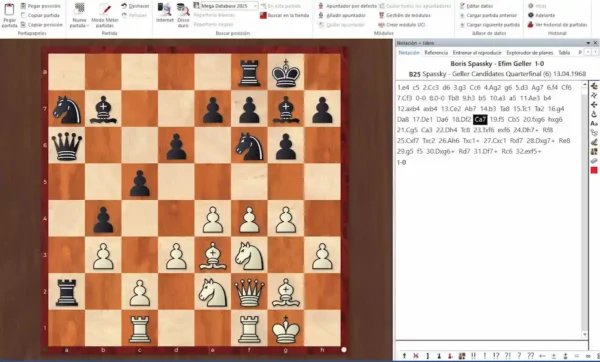Image resolution: width=600 pixels, height=362 pixels.
Task: Switch to Explorador de planes tab
Action: (530, 53)
